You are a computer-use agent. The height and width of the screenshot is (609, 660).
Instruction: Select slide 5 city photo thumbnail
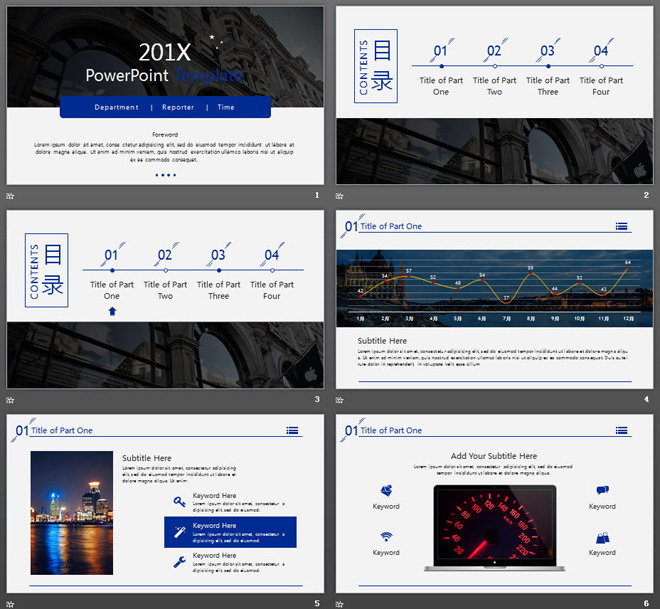pos(165,504)
